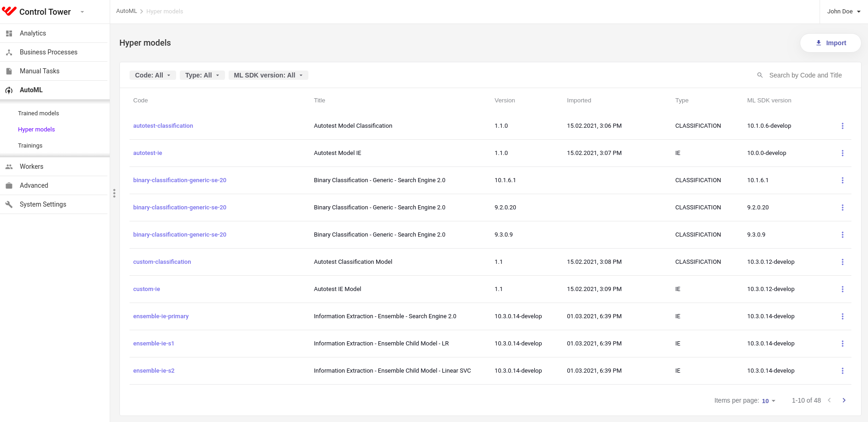Click the Advanced briefcase icon
868x422 pixels.
click(9, 185)
